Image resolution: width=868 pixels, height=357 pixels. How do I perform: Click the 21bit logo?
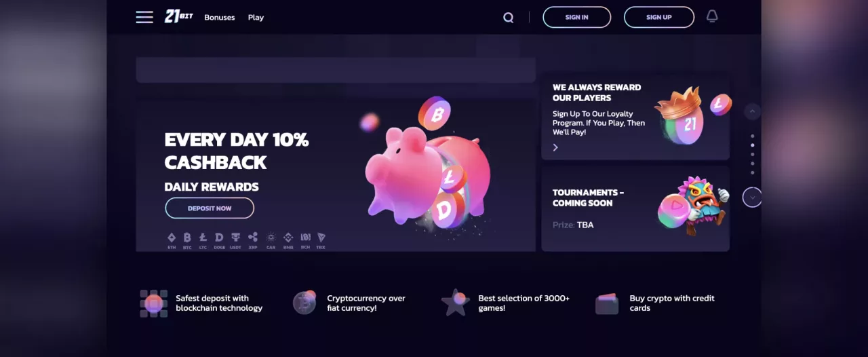pyautogui.click(x=178, y=16)
